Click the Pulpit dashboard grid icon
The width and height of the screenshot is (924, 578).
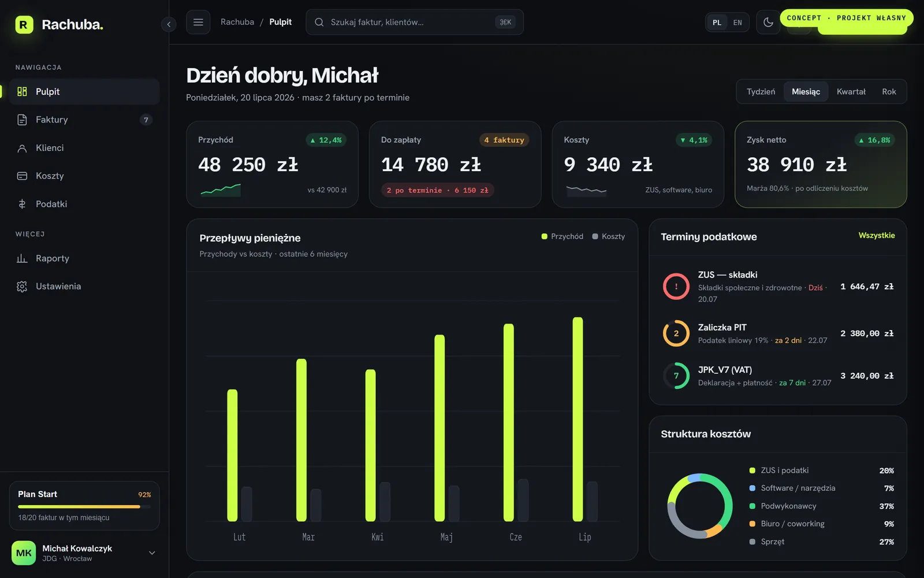click(x=22, y=91)
